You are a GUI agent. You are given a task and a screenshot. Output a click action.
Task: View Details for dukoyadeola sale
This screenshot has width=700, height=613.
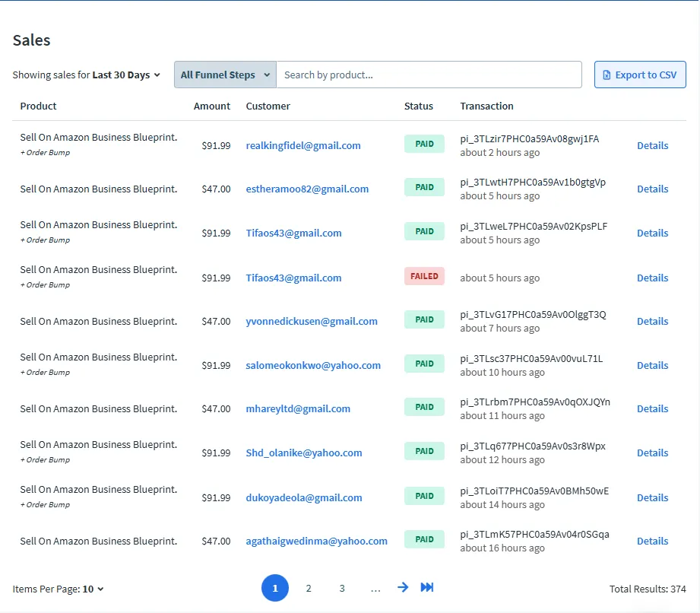point(652,497)
